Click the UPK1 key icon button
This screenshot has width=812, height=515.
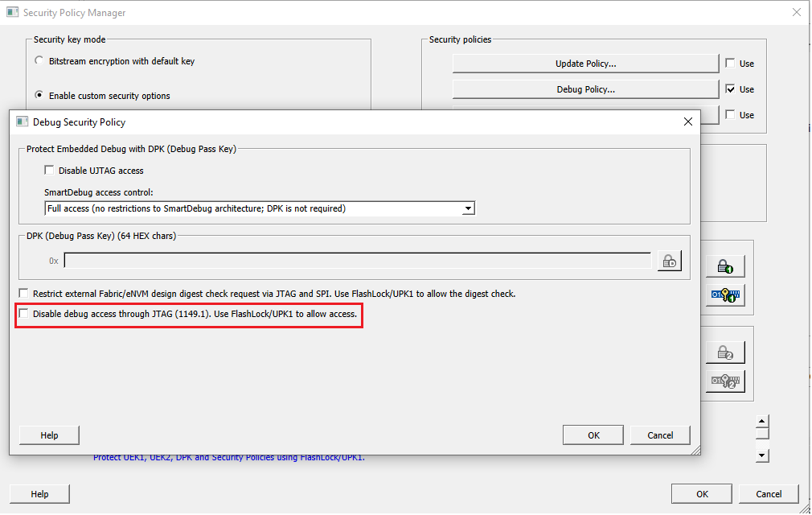pos(725,295)
